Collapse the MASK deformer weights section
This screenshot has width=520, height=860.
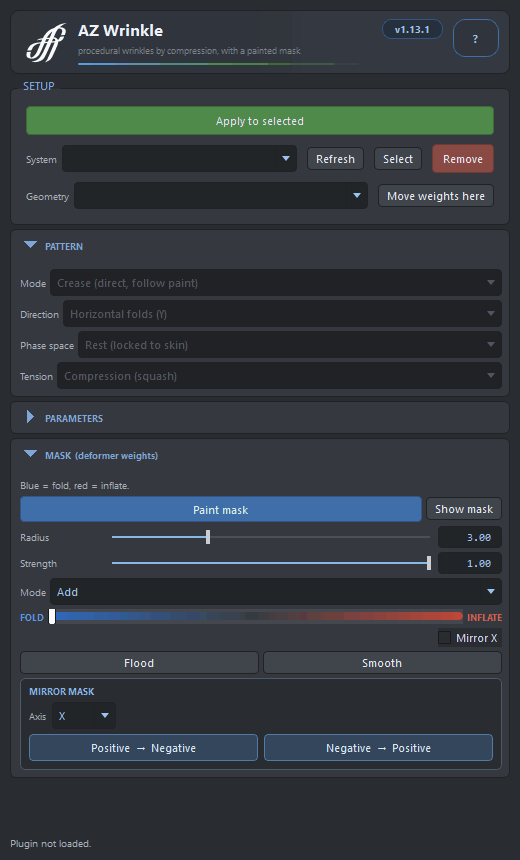pyautogui.click(x=31, y=454)
